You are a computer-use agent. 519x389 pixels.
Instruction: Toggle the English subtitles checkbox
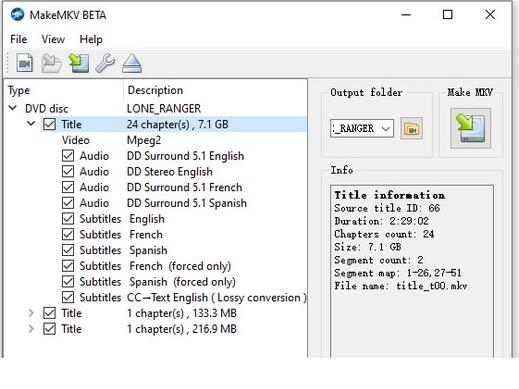[68, 219]
